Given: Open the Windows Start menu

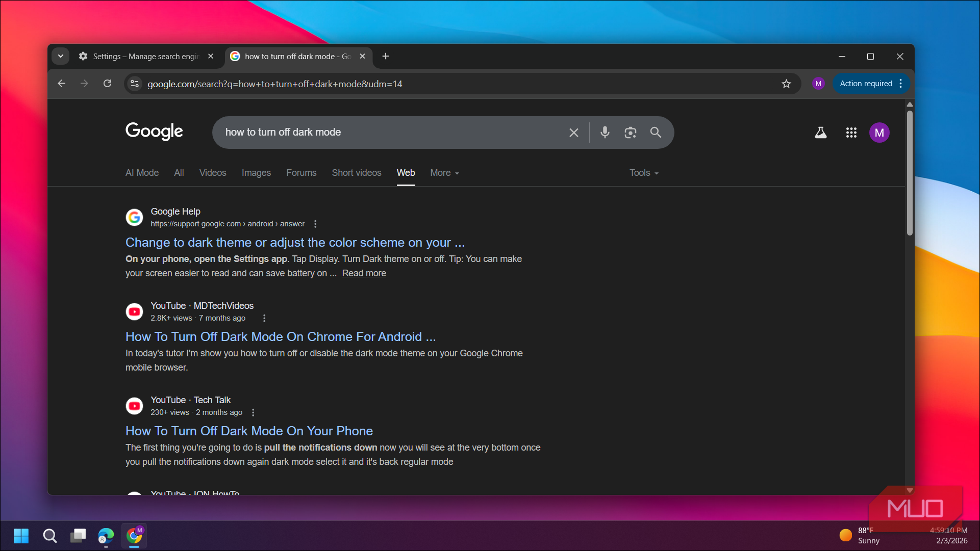Looking at the screenshot, I should click(21, 536).
